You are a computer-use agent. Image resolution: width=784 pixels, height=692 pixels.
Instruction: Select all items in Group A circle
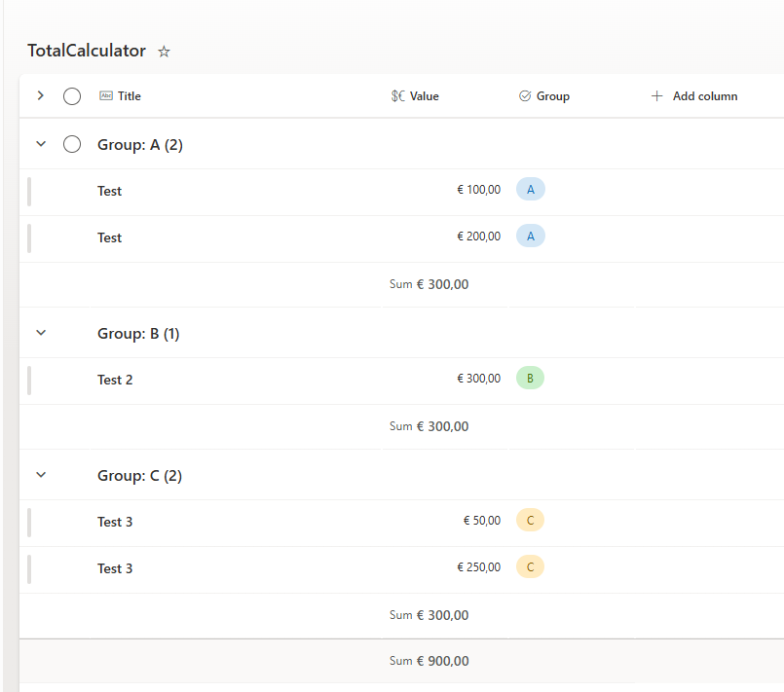click(72, 145)
